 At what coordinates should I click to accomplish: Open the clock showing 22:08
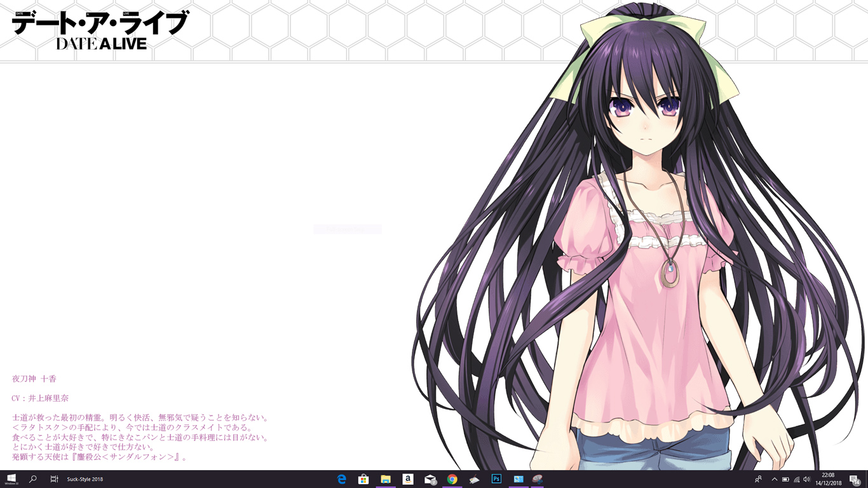pos(829,479)
